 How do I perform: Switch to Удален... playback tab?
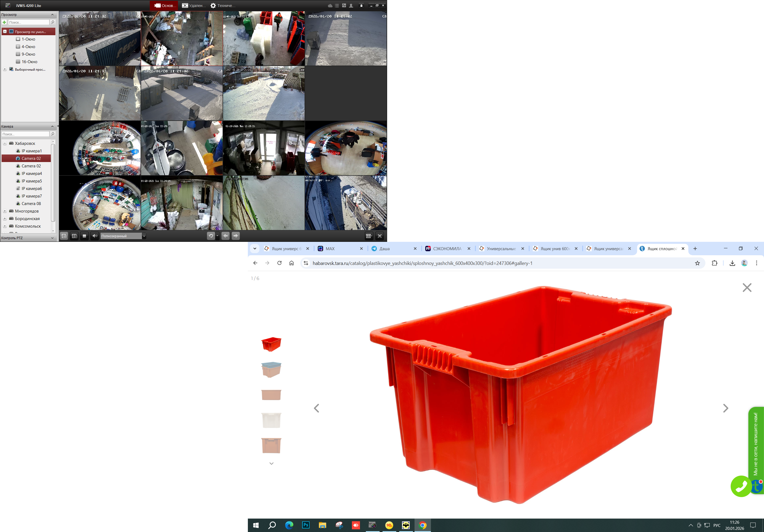tap(194, 6)
